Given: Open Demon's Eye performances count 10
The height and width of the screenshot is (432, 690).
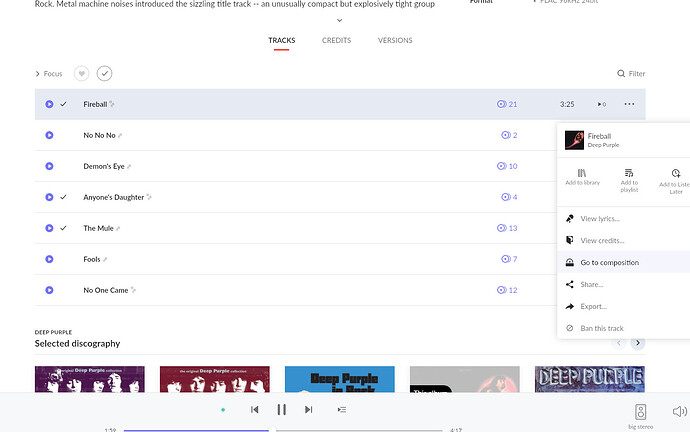Looking at the screenshot, I should tap(507, 166).
